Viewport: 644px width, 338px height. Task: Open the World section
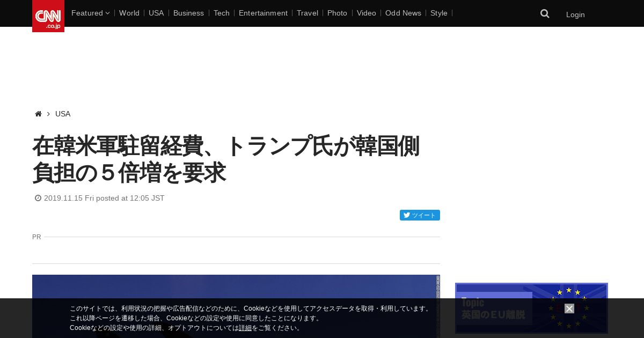click(129, 13)
